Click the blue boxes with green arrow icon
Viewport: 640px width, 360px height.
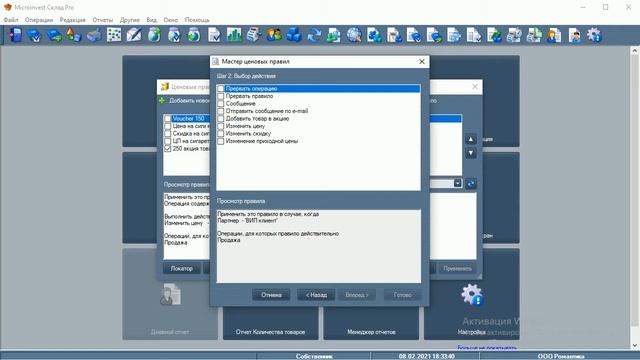tap(54, 36)
